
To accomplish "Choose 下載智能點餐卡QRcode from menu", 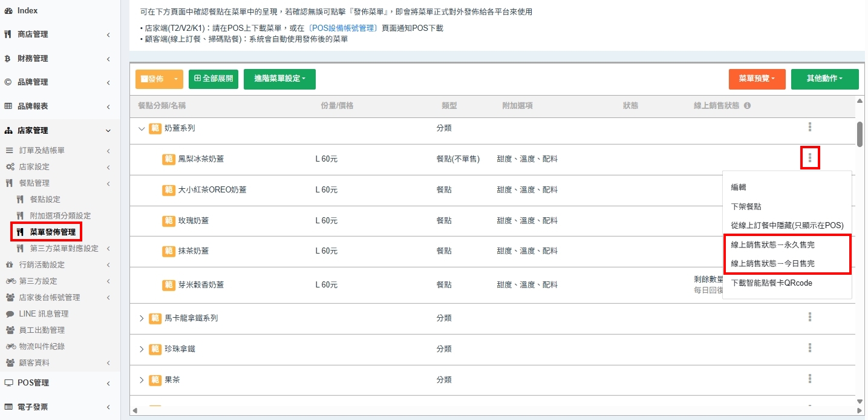I will pos(771,283).
